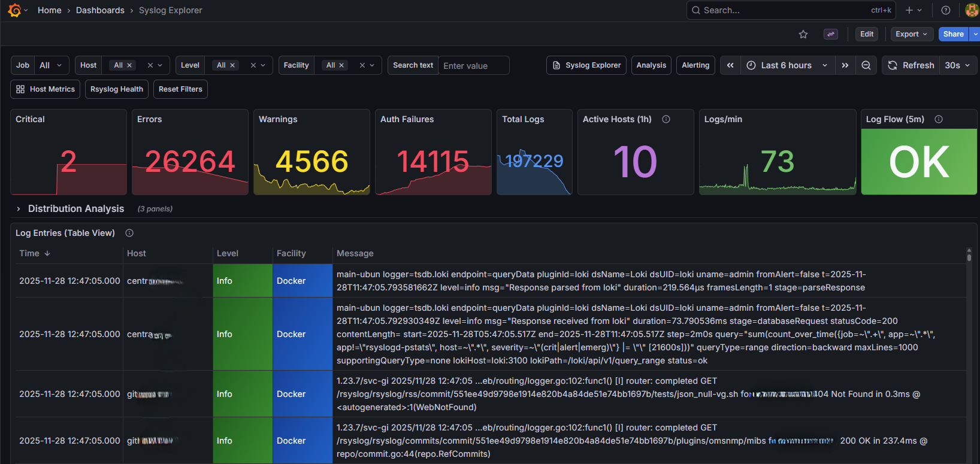Click the Warnings panel value 4566

click(x=311, y=162)
